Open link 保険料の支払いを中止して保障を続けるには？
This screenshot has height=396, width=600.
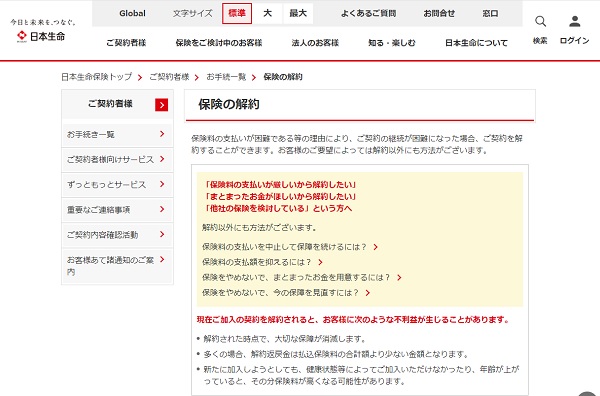tap(284, 247)
